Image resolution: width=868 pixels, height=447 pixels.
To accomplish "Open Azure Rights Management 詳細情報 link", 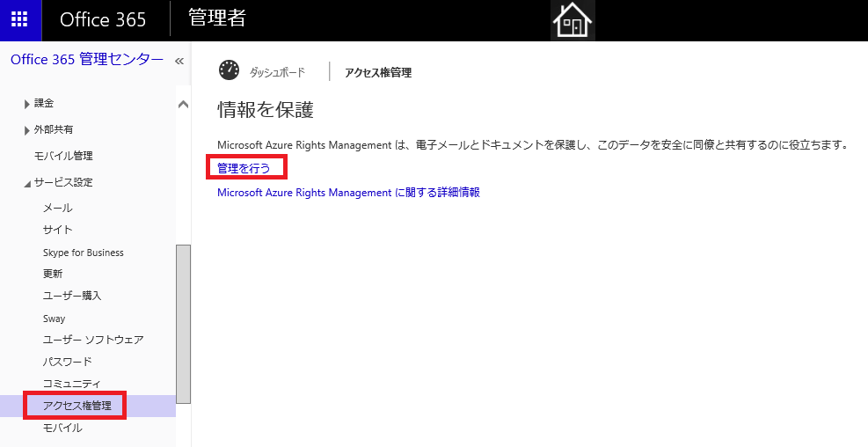I will 348,192.
